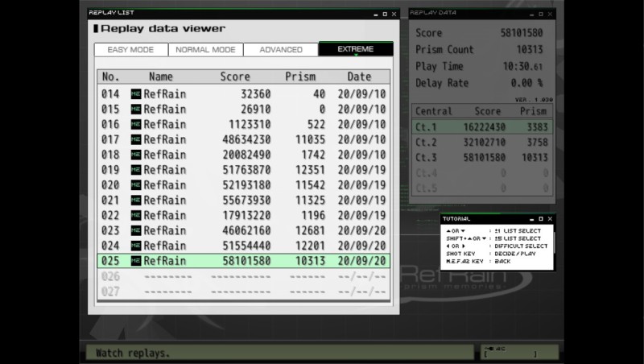Click the ME icon in row 019
The image size is (644, 364).
point(136,170)
